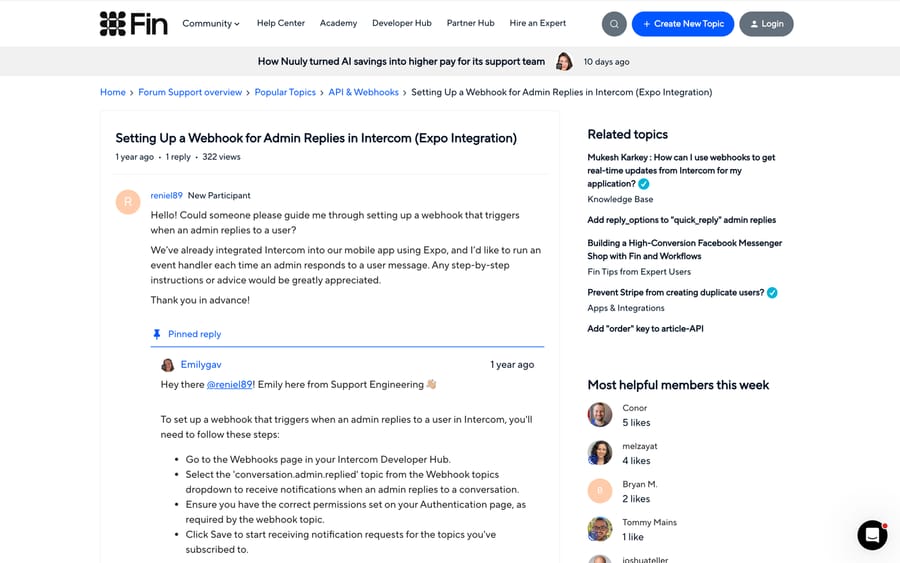Click the '1 year ago' reply timestamp
Viewport: 900px width, 563px height.
tap(512, 365)
